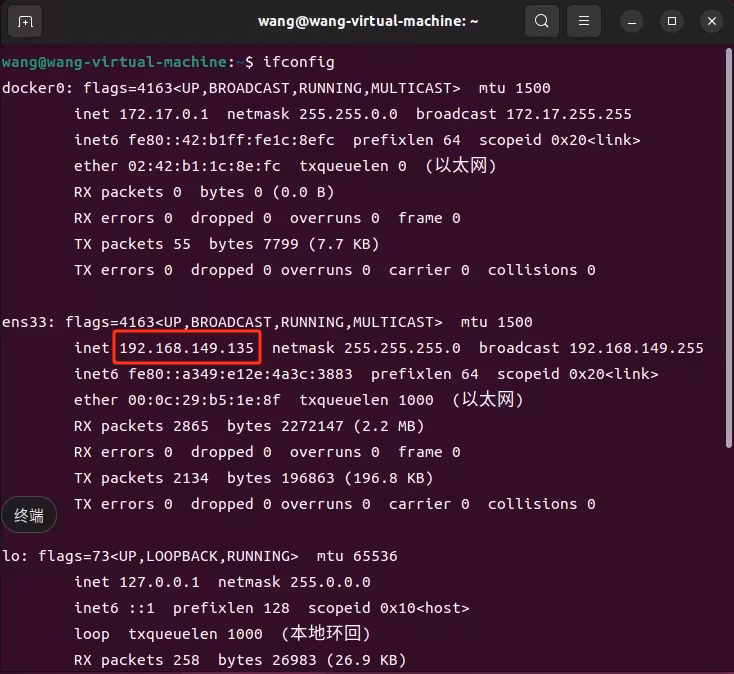Click the 终端 tooltip label

pyautogui.click(x=29, y=515)
